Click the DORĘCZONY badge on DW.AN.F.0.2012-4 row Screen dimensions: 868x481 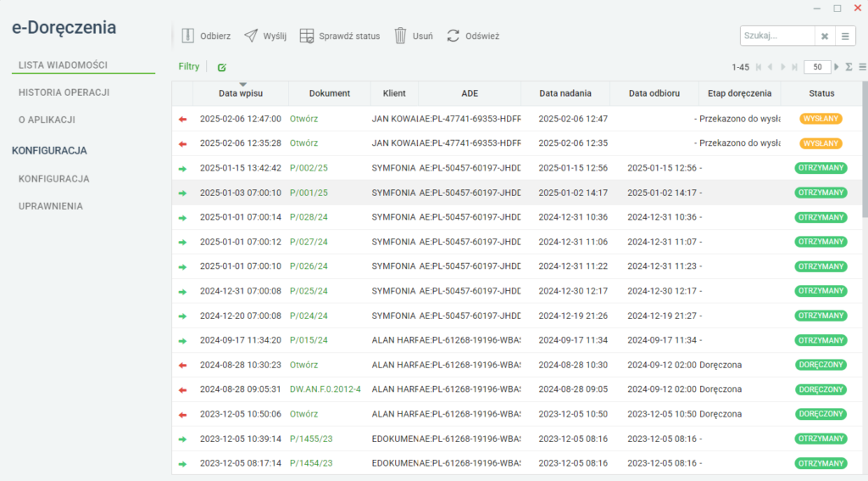[821, 389]
